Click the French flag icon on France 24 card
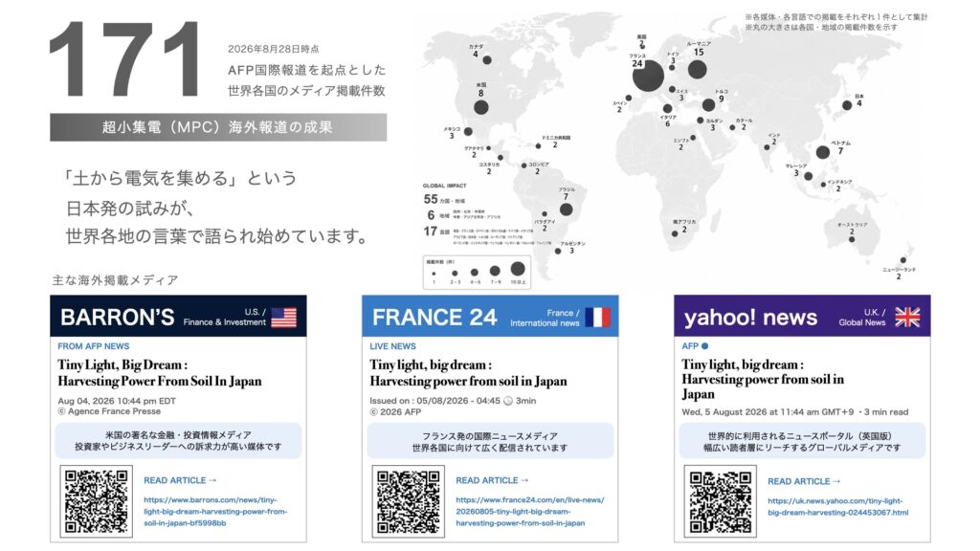This screenshot has width=980, height=551. pyautogui.click(x=597, y=318)
